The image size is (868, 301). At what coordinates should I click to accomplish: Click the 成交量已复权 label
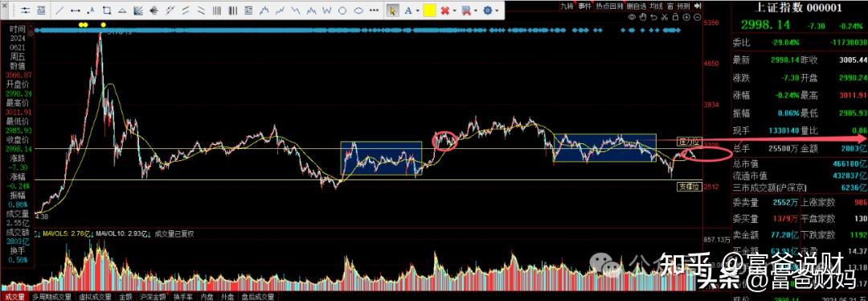[175, 234]
